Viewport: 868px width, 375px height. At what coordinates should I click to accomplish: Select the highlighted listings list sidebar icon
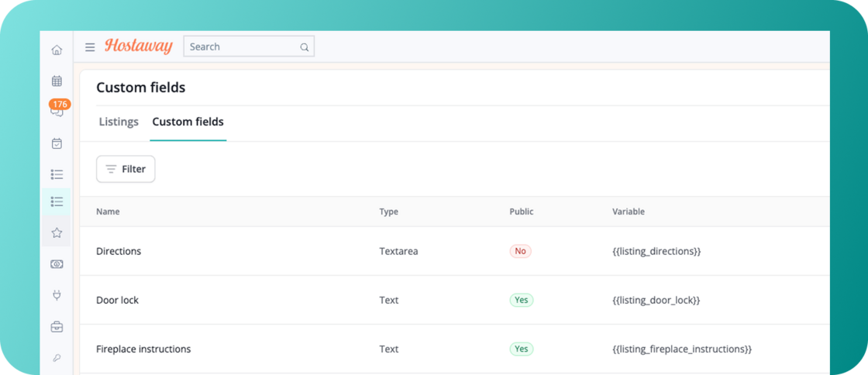coord(57,201)
